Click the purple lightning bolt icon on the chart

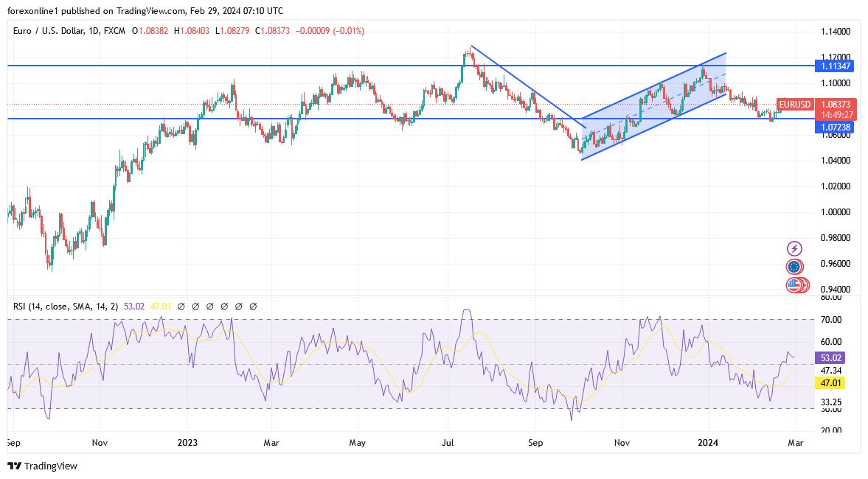click(x=793, y=248)
